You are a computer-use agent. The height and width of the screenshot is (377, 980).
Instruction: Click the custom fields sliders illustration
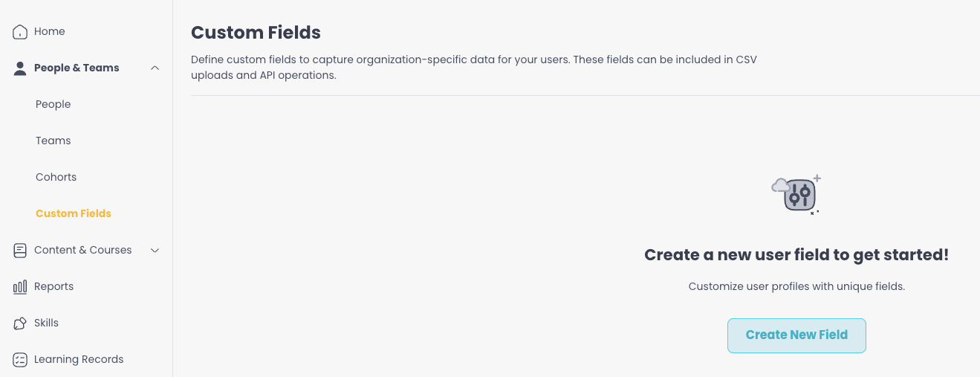(x=796, y=195)
